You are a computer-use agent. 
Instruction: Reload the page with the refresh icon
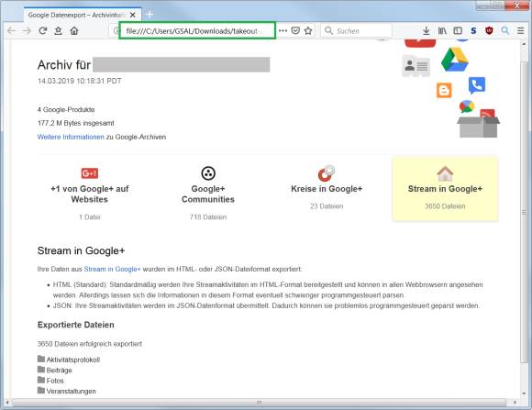tap(42, 31)
